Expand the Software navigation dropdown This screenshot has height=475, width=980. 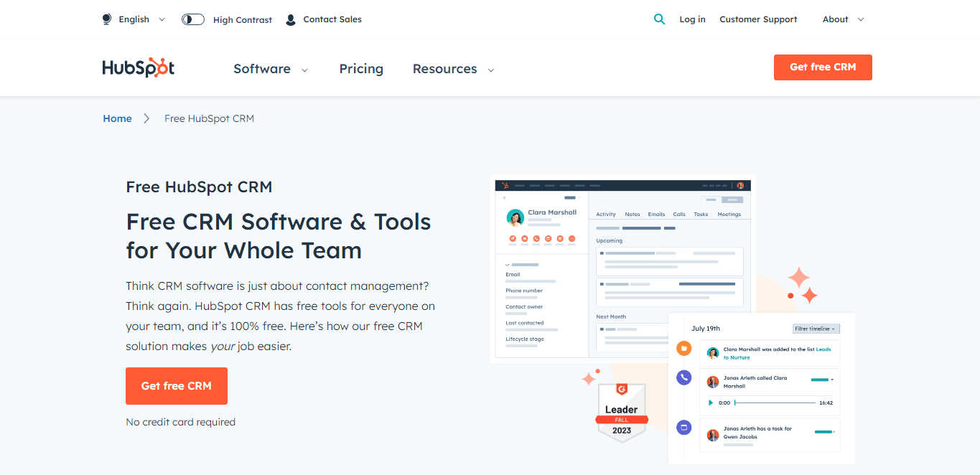click(271, 68)
